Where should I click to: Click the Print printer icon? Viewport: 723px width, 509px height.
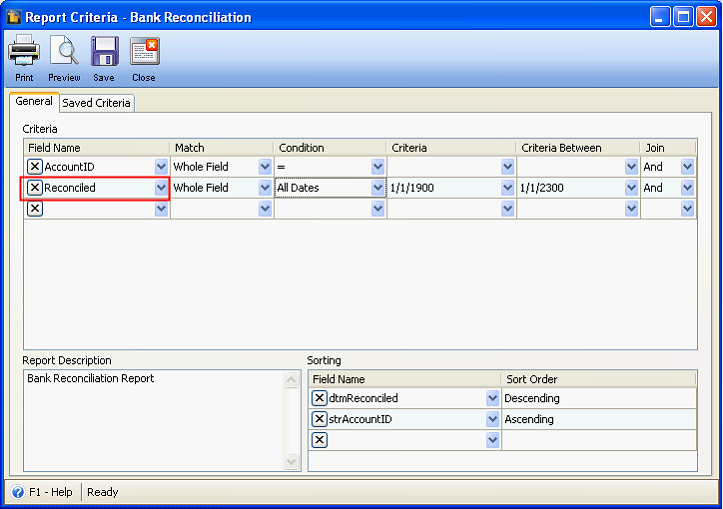click(24, 51)
